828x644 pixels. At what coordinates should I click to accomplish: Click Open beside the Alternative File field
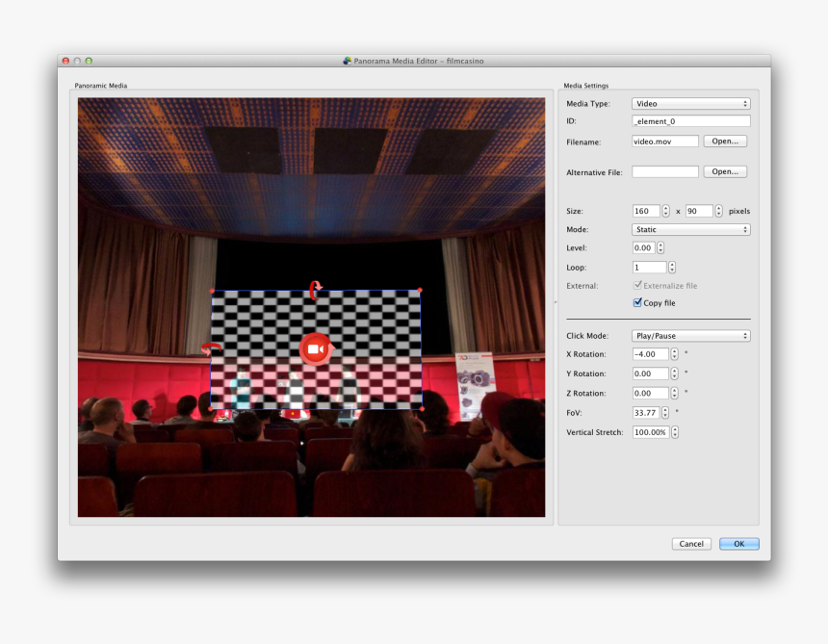click(x=725, y=171)
